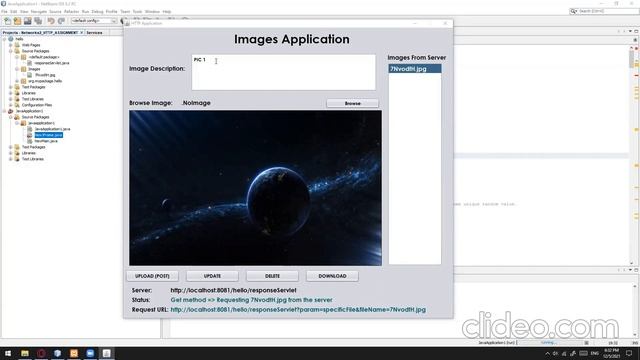
Task: Expand the org.mypackage.hello package
Action: click(x=17, y=81)
